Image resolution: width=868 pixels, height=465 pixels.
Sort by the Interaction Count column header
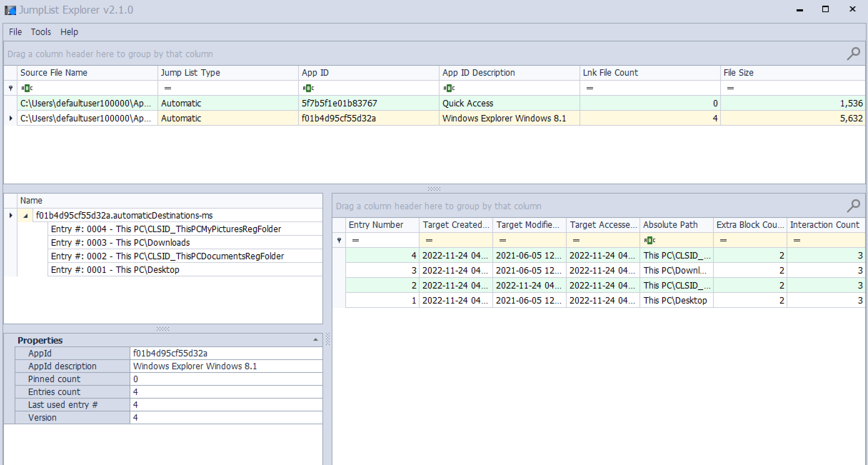pyautogui.click(x=825, y=225)
